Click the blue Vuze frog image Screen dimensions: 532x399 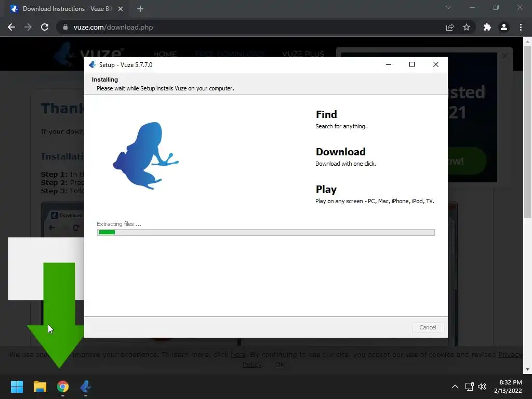coord(145,156)
